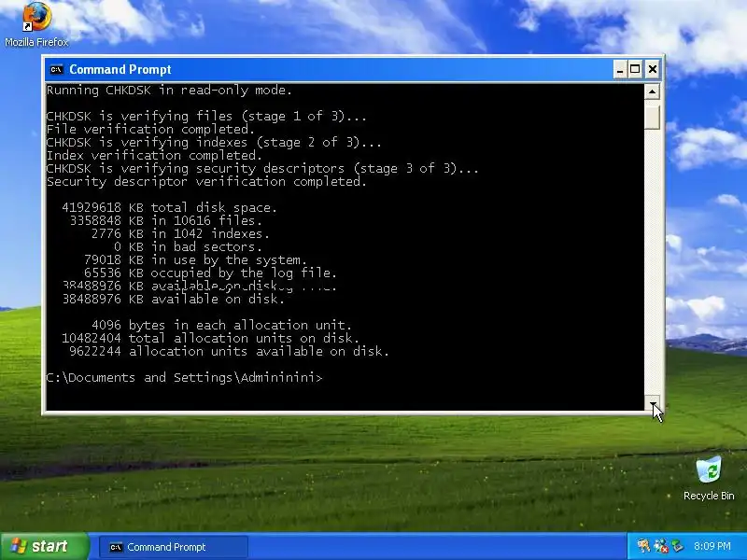
Task: Maximize the Command Prompt window
Action: [635, 69]
